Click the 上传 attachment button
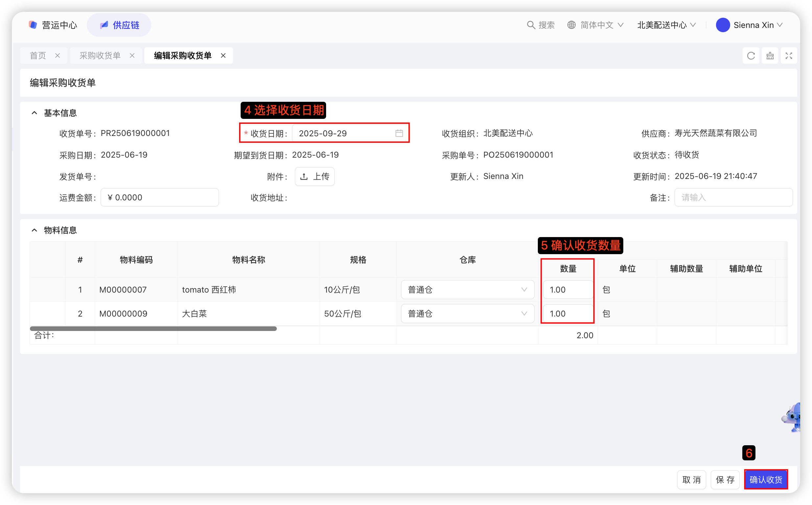Screen dimensions: 812x505 click(x=314, y=176)
